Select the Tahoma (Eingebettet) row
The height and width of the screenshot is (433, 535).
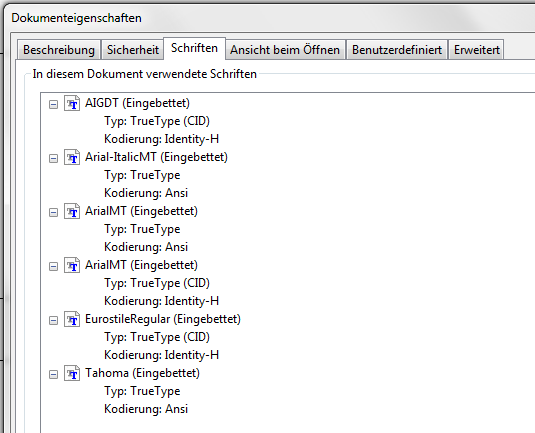(x=142, y=373)
